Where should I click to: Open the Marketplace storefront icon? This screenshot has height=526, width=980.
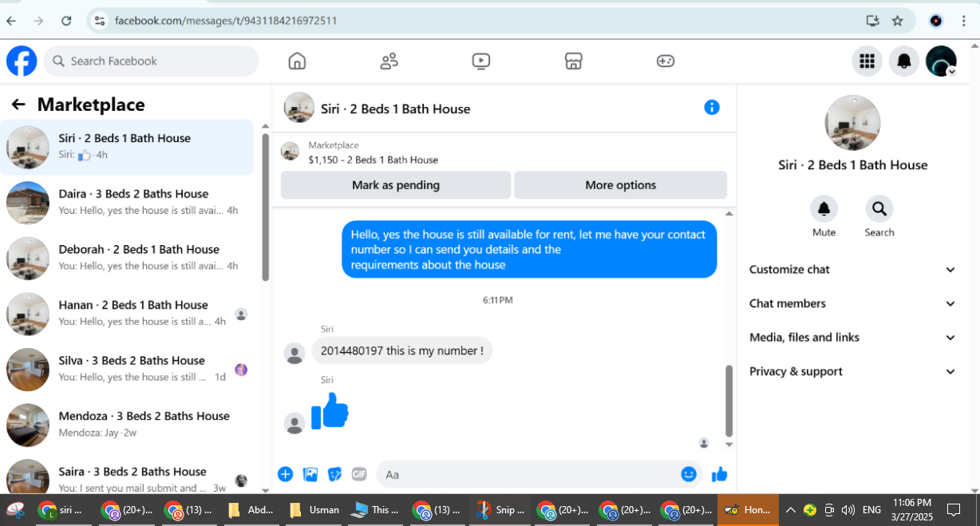pos(573,61)
